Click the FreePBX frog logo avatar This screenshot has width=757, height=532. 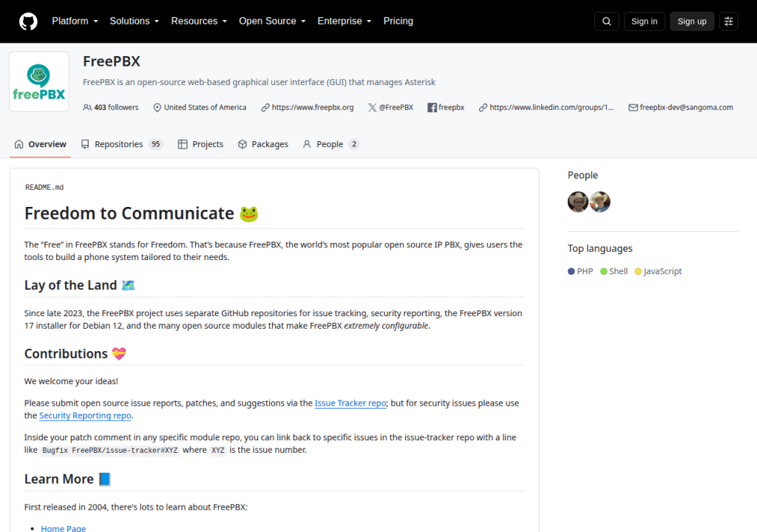coord(39,81)
